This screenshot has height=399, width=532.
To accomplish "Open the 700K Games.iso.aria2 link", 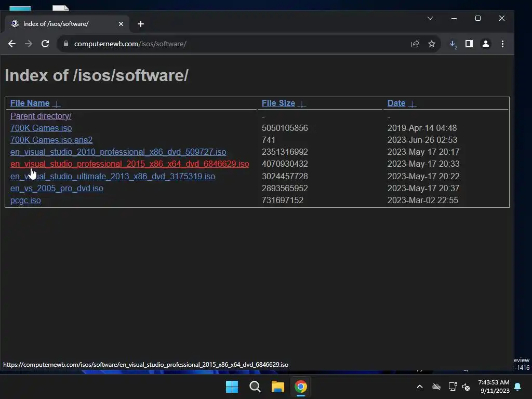I will 51,140.
